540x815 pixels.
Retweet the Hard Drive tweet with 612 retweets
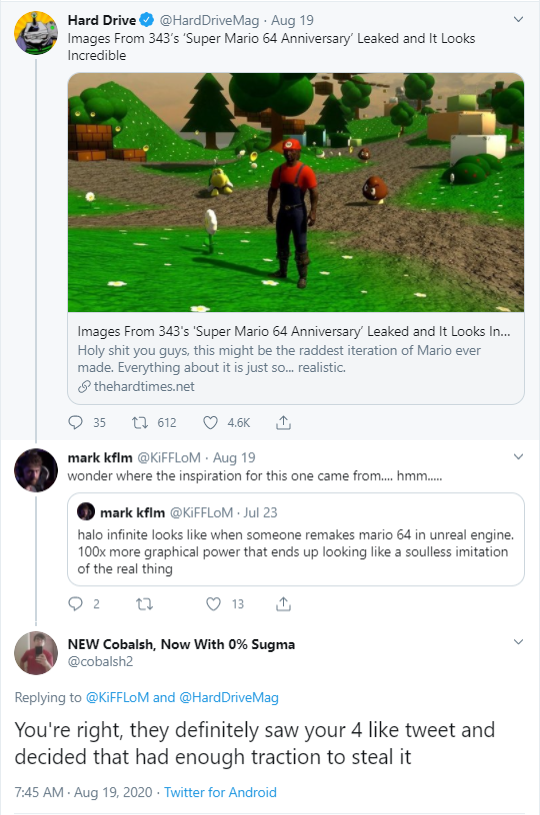(139, 422)
